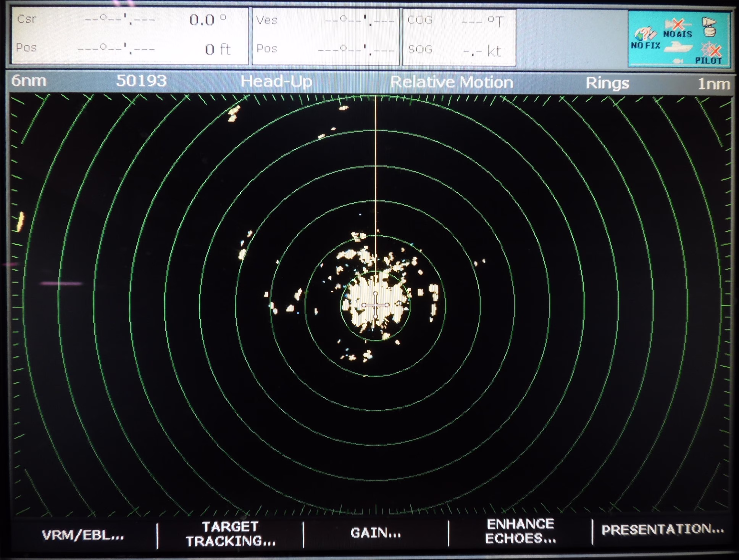Tap the PILOT status text
The width and height of the screenshot is (739, 560).
(x=708, y=60)
